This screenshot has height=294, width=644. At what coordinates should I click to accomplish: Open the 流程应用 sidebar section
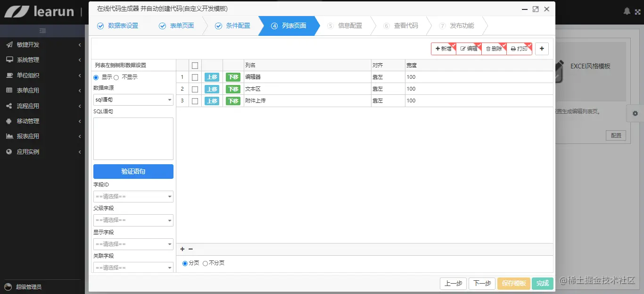coord(43,106)
